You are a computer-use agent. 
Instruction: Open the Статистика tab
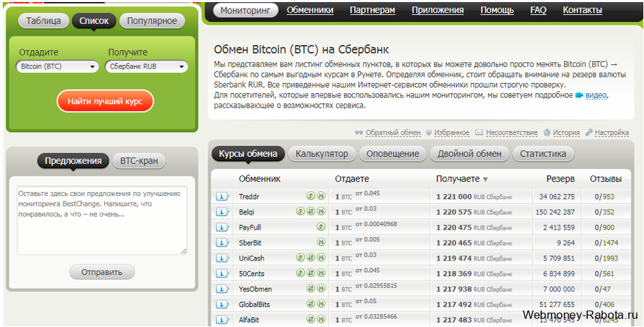point(543,154)
